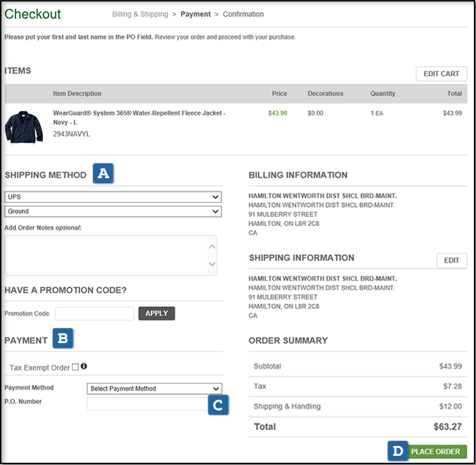Click the green Place Order button
This screenshot has width=476, height=465.
tap(435, 452)
